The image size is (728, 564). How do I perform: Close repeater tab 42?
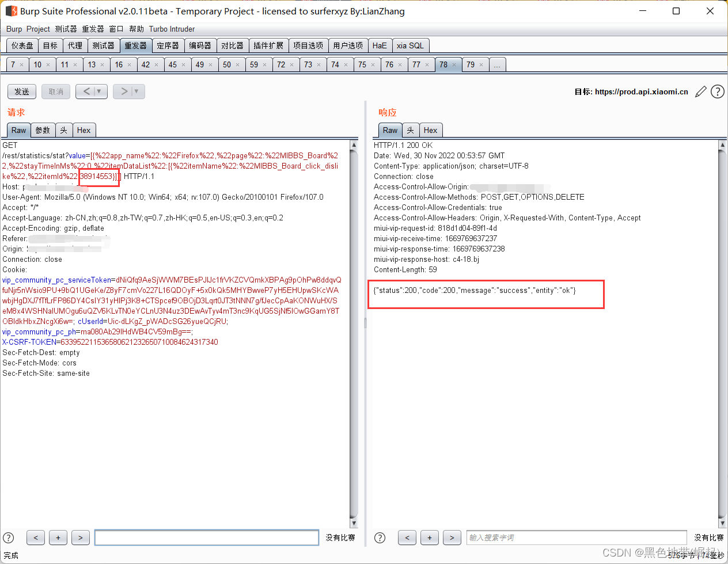[156, 65]
